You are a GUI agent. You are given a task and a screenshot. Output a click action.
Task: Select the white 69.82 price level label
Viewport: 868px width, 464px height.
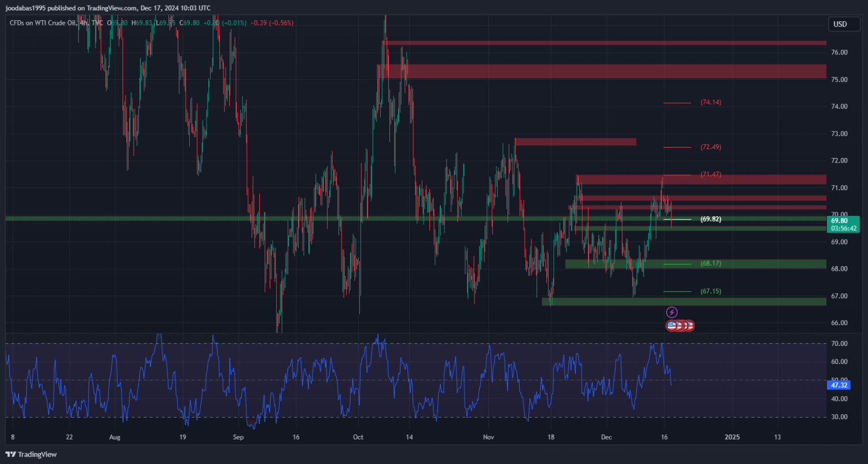pyautogui.click(x=711, y=219)
